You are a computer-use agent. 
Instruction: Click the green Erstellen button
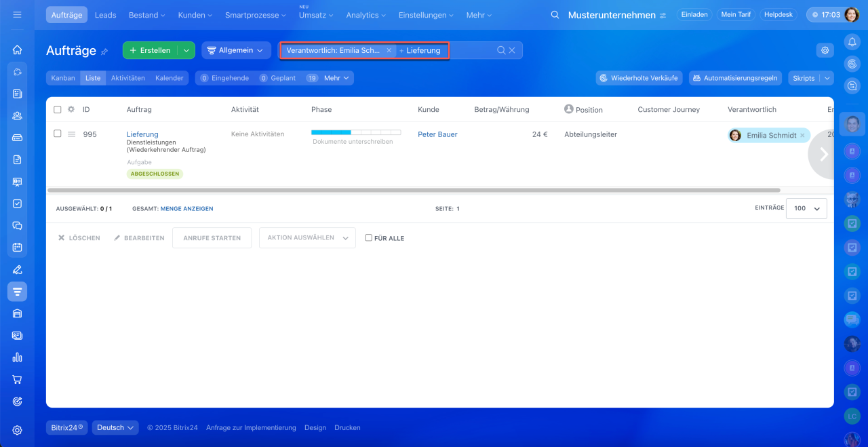point(150,50)
